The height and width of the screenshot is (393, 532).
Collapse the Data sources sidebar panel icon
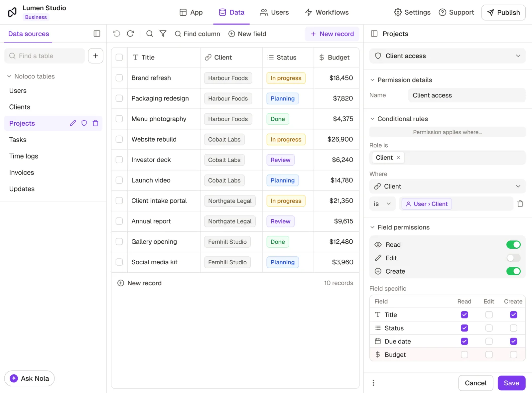pyautogui.click(x=97, y=34)
